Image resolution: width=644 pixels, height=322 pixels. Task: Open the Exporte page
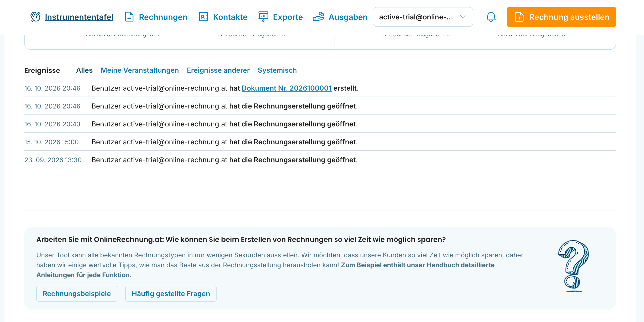tap(288, 17)
